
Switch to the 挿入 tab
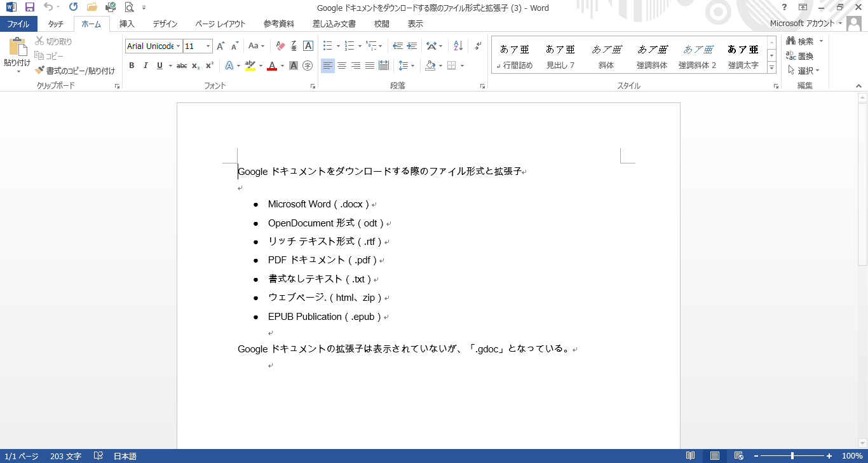[127, 24]
